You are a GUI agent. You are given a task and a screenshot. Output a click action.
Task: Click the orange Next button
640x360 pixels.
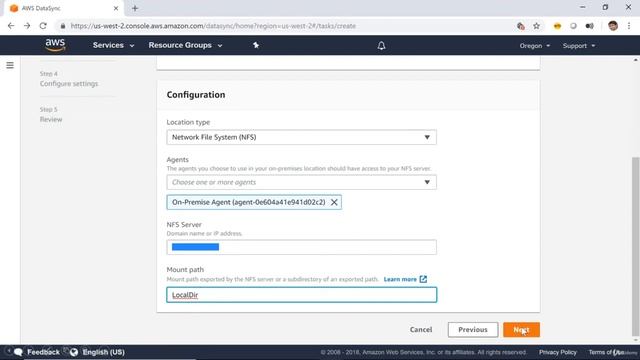click(x=521, y=329)
